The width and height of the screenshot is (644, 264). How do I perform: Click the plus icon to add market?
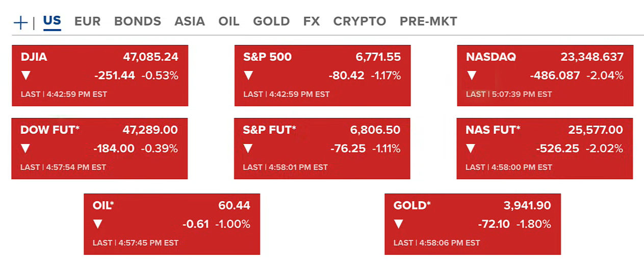tap(20, 22)
